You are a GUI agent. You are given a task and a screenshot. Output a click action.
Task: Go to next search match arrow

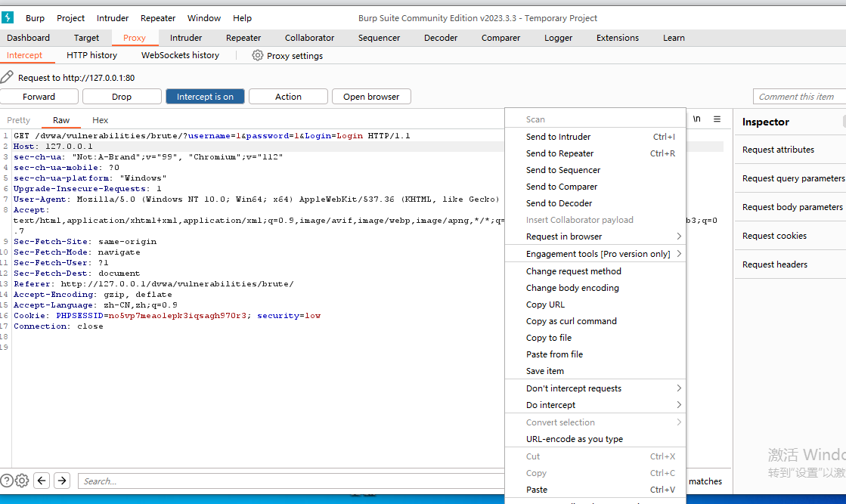click(x=62, y=481)
